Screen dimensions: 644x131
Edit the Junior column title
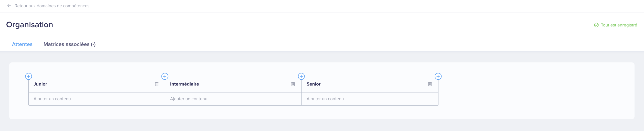pyautogui.click(x=40, y=84)
